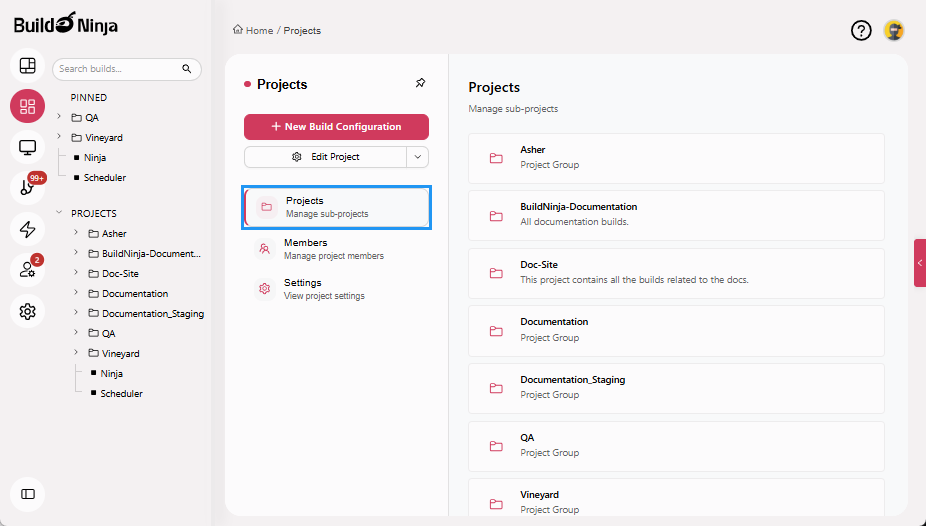
Task: Open the branch icon with 99+ badge
Action: (x=28, y=188)
